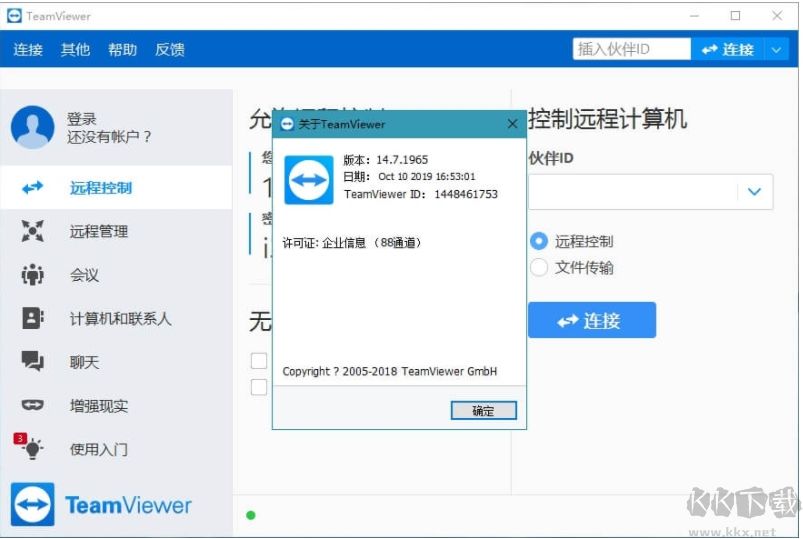Click the 确定 button in About dialog
803x539 pixels.
483,410
